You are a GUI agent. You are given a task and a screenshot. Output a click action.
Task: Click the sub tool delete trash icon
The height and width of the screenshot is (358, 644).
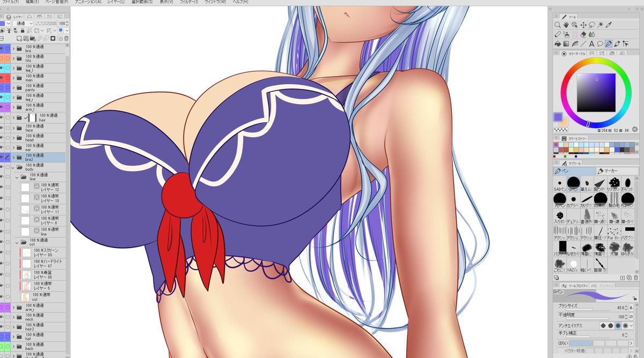click(635, 278)
